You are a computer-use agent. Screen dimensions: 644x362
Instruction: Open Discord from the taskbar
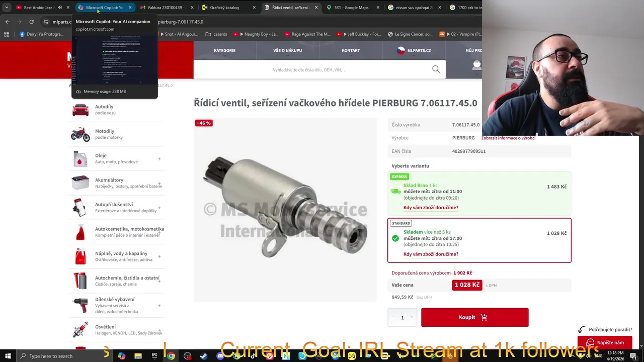[x=220, y=356]
